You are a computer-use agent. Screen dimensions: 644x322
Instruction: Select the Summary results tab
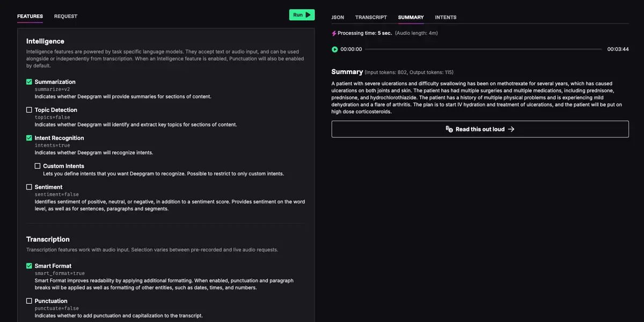(x=411, y=18)
